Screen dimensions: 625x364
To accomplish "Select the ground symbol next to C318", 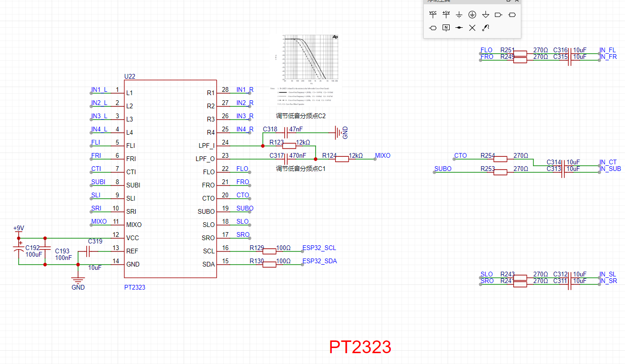I will click(342, 133).
